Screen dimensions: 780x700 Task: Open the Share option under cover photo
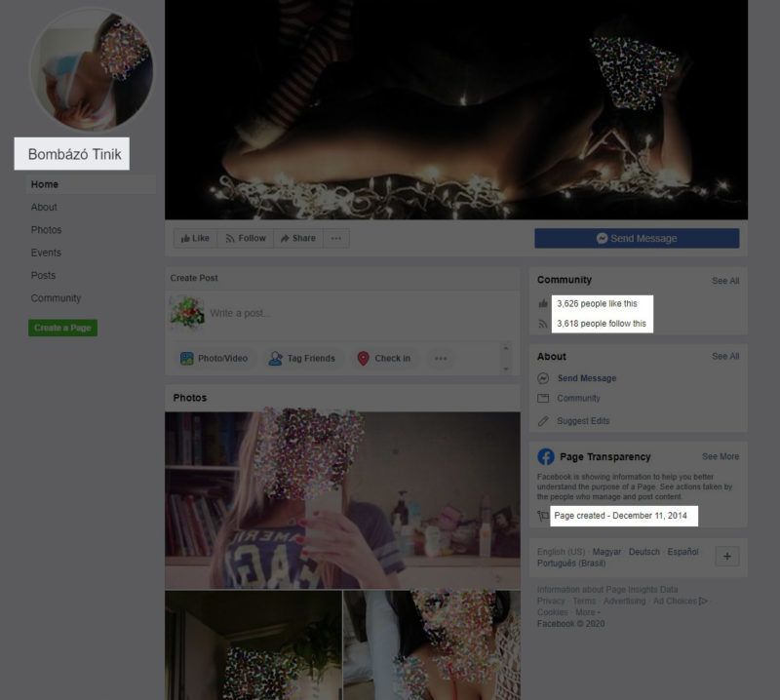(297, 238)
